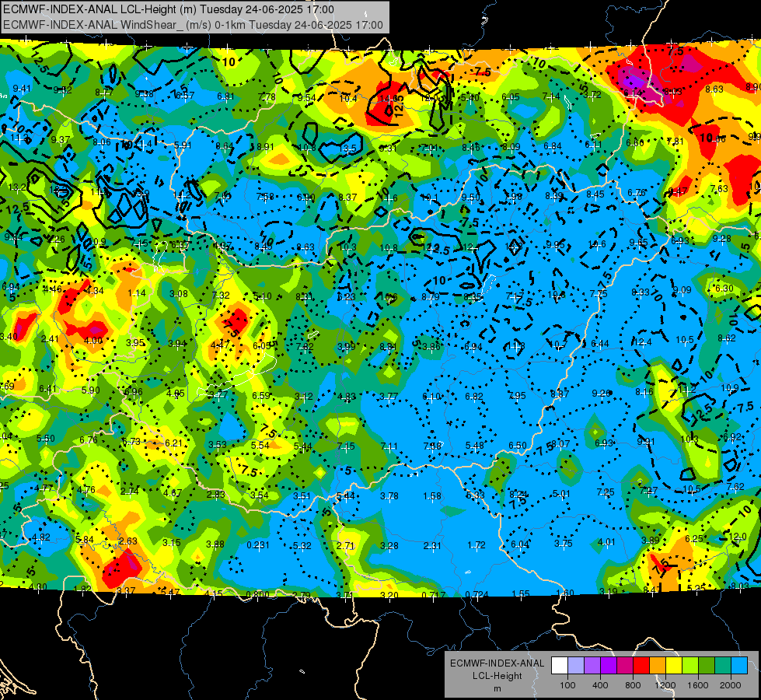Click the legend tick label '800'
The height and width of the screenshot is (700, 761).
point(633,685)
